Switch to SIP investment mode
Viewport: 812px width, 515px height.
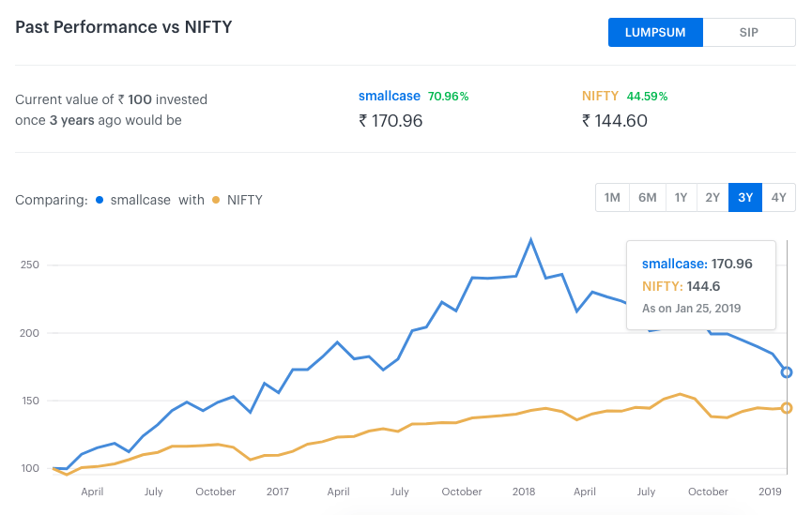pyautogui.click(x=749, y=32)
